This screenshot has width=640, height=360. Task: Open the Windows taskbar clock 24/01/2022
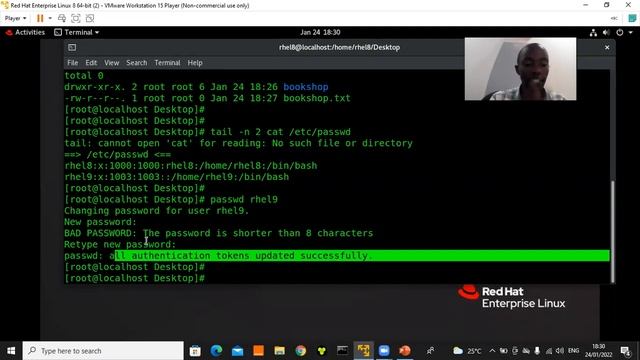(598, 351)
